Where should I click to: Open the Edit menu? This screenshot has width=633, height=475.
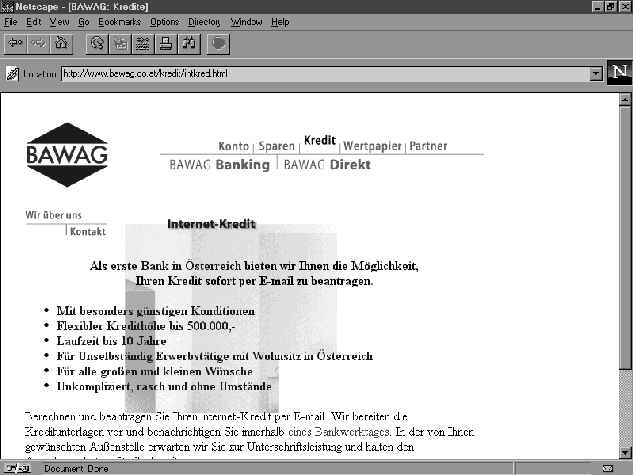34,22
